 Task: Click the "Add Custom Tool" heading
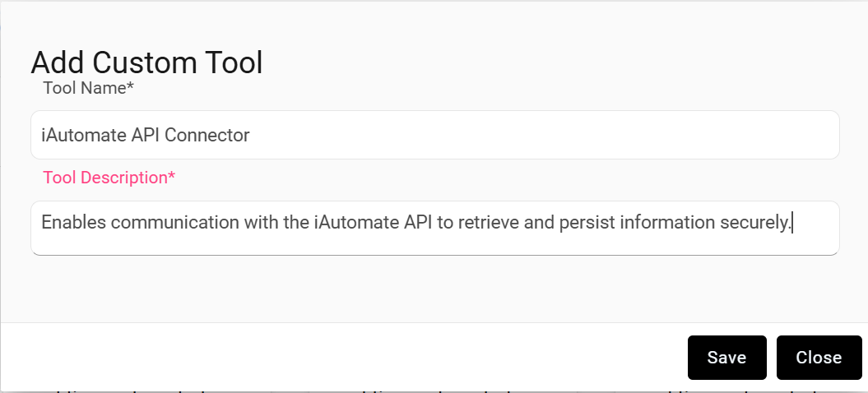coord(146,62)
